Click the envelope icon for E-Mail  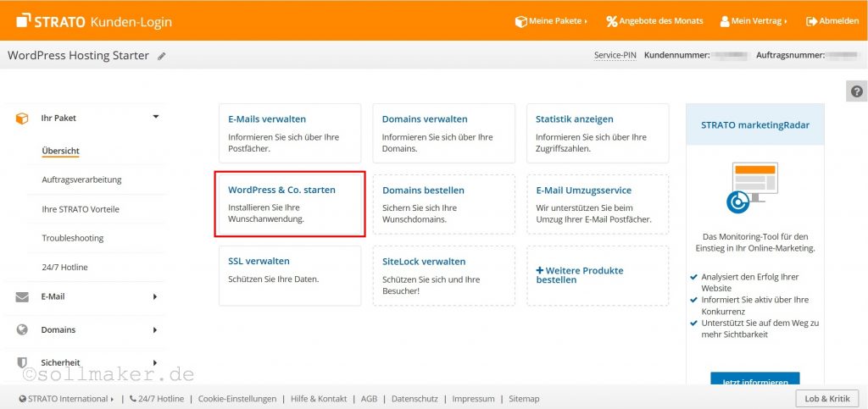22,297
